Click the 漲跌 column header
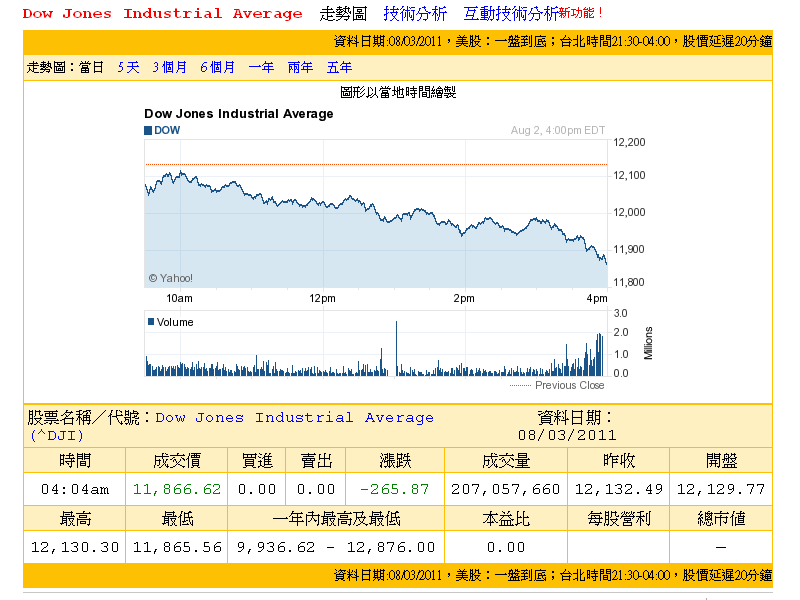This screenshot has width=800, height=600. click(x=395, y=461)
